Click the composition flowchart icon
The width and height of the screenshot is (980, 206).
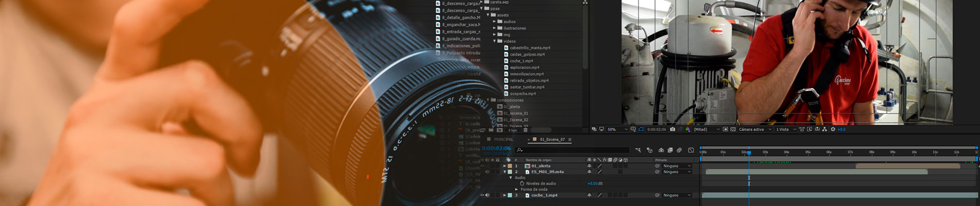[824, 129]
